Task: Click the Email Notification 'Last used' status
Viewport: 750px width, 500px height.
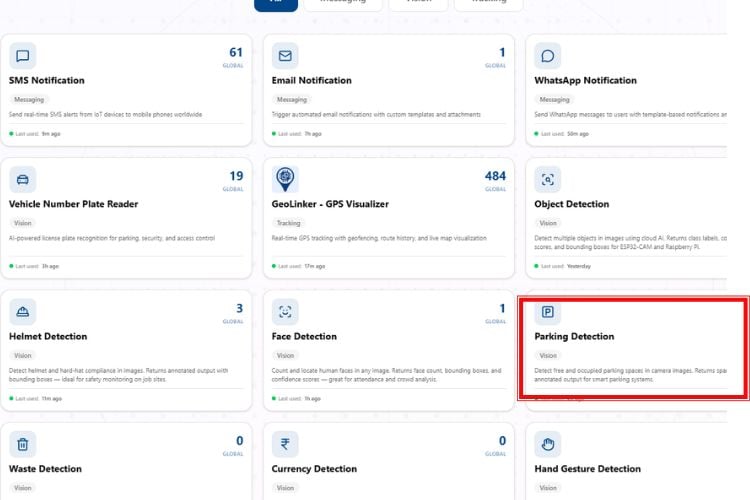Action: click(x=297, y=134)
